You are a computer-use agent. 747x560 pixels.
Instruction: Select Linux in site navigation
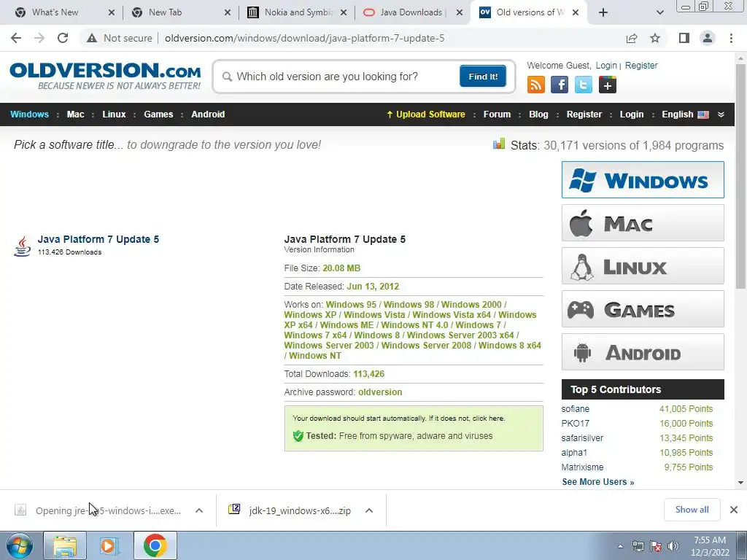(114, 114)
